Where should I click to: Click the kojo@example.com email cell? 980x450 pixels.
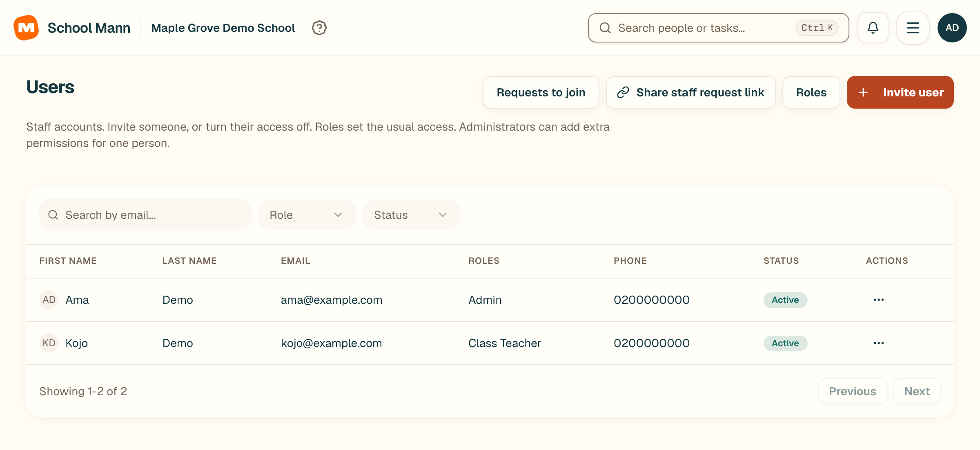click(332, 343)
